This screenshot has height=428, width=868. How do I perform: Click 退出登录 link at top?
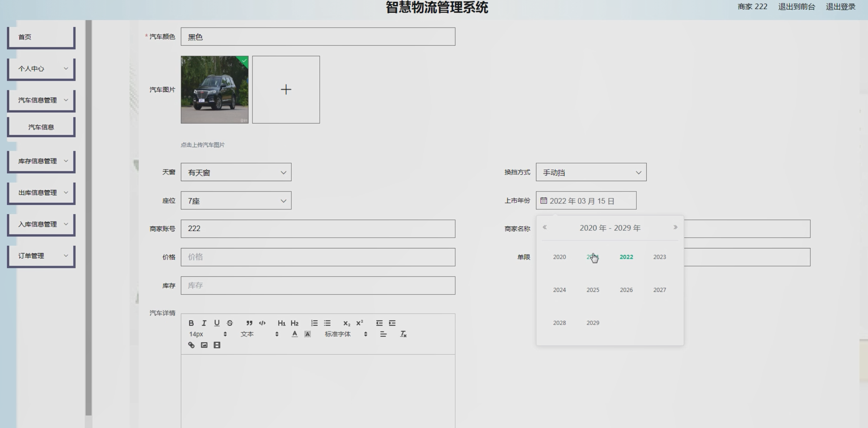coord(840,7)
